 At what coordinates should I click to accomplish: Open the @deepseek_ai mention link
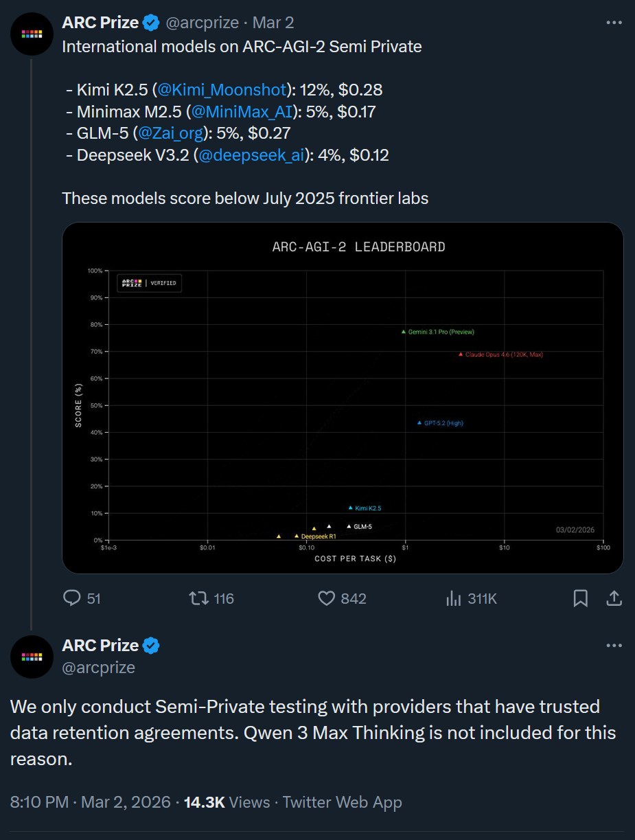coord(251,155)
